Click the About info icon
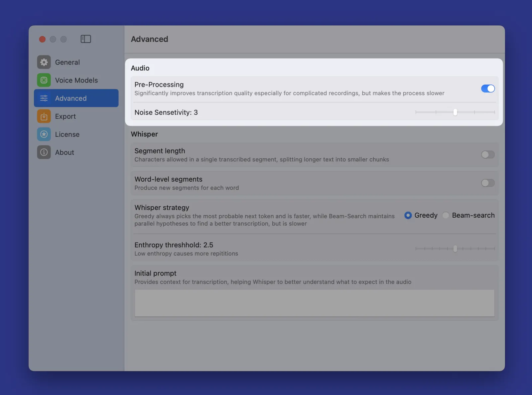This screenshot has height=395, width=532. (x=44, y=152)
